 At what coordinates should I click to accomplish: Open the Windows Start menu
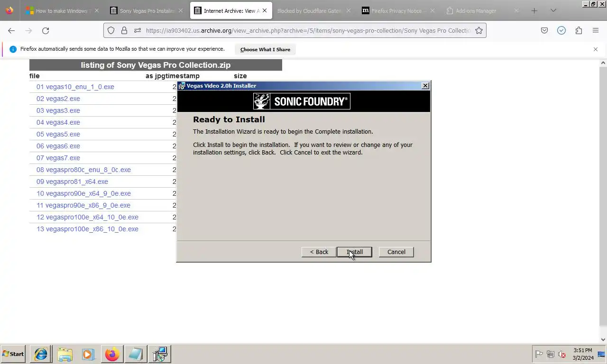13,354
